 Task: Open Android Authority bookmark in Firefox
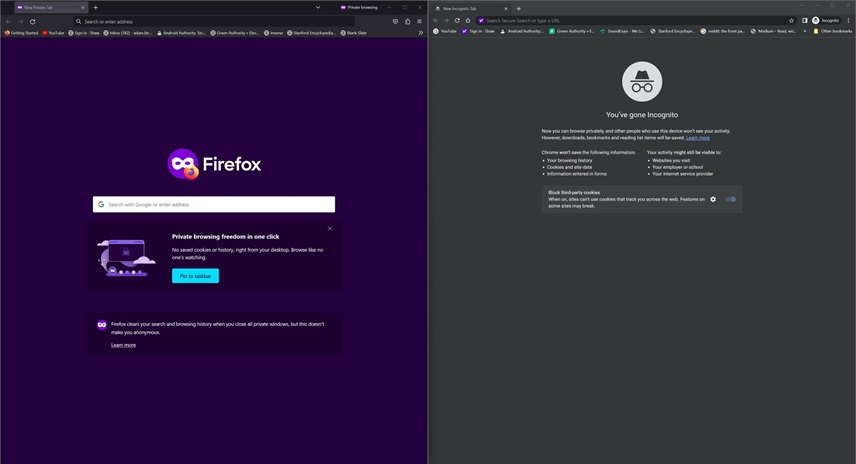(x=181, y=33)
